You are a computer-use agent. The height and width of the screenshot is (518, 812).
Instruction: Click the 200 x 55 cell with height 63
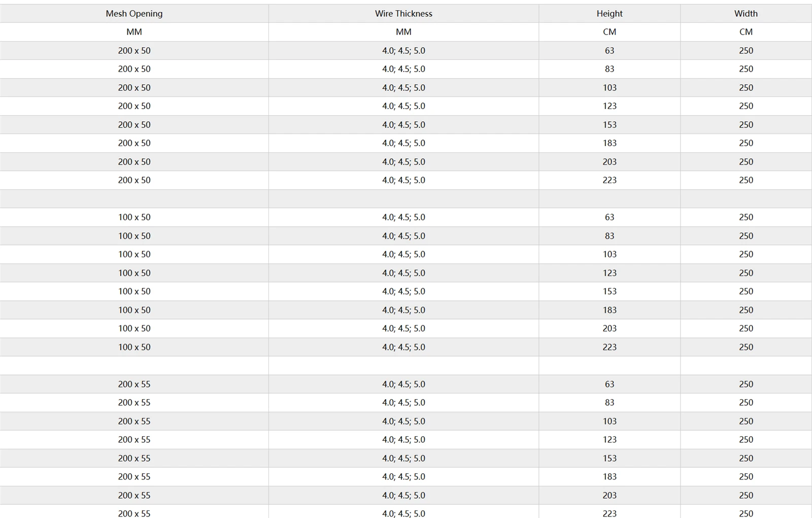click(x=134, y=384)
